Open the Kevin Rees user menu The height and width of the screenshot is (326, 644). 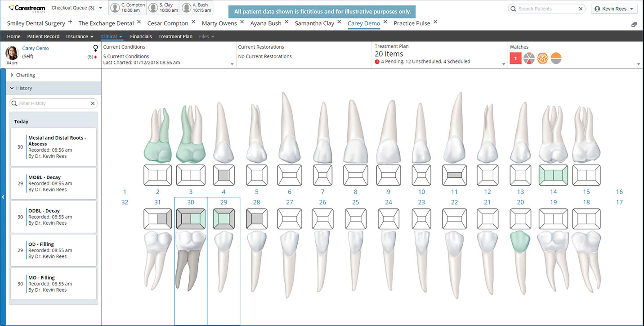[614, 9]
